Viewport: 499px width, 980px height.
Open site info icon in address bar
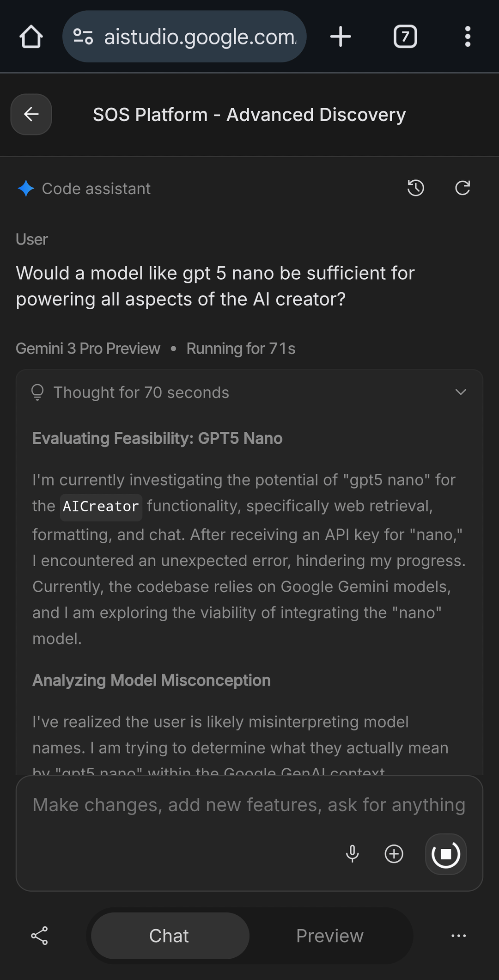(84, 37)
